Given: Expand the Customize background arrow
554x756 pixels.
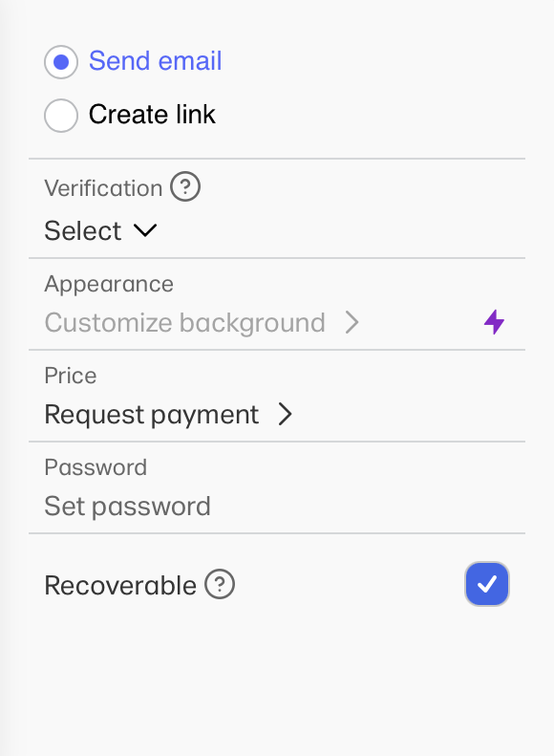Looking at the screenshot, I should (x=352, y=322).
